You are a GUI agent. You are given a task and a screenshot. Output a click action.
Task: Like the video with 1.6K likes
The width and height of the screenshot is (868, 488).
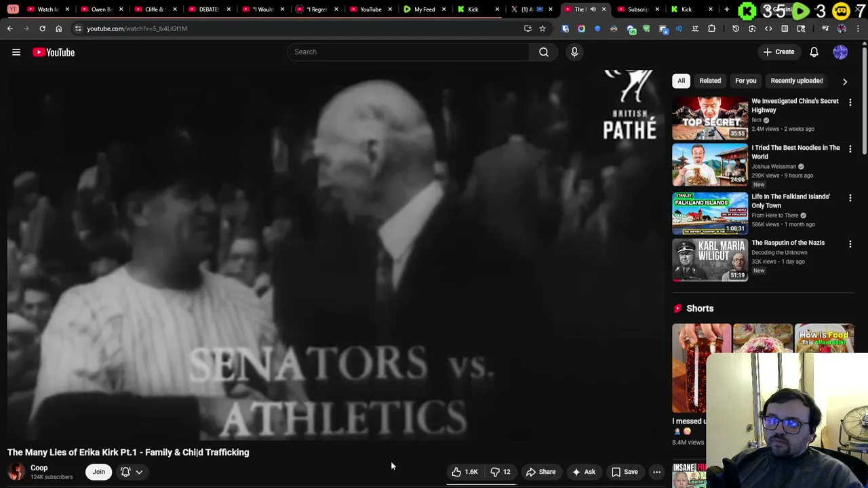point(465,472)
